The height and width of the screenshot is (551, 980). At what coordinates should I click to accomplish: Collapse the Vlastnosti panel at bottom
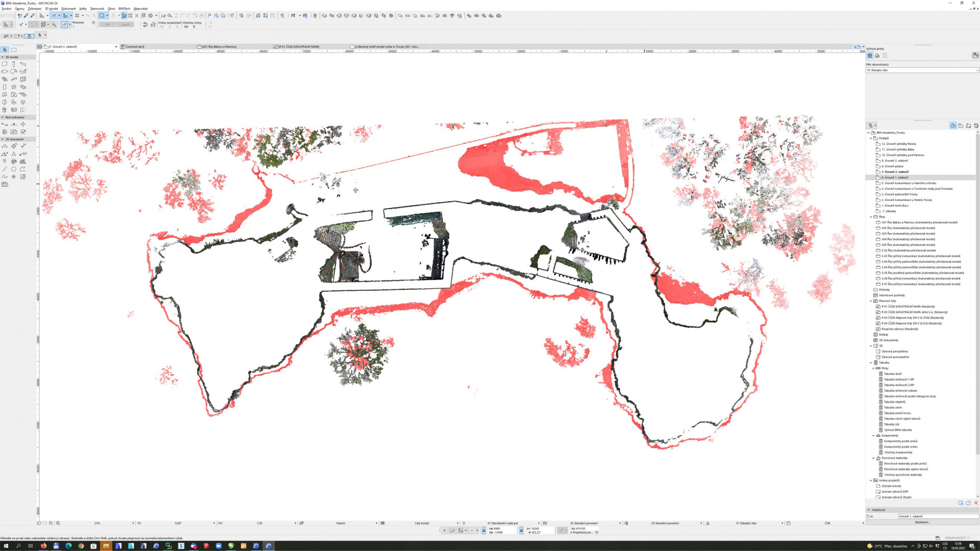pos(869,510)
